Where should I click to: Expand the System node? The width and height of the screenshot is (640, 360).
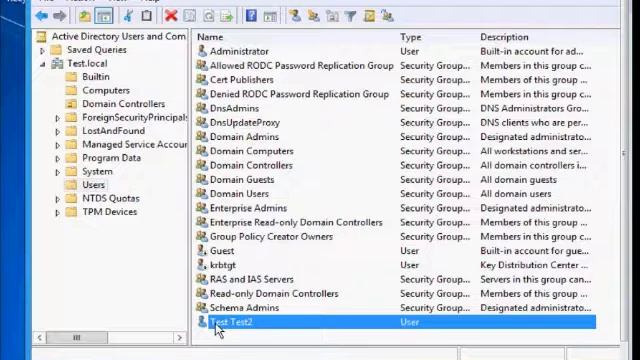(x=58, y=172)
